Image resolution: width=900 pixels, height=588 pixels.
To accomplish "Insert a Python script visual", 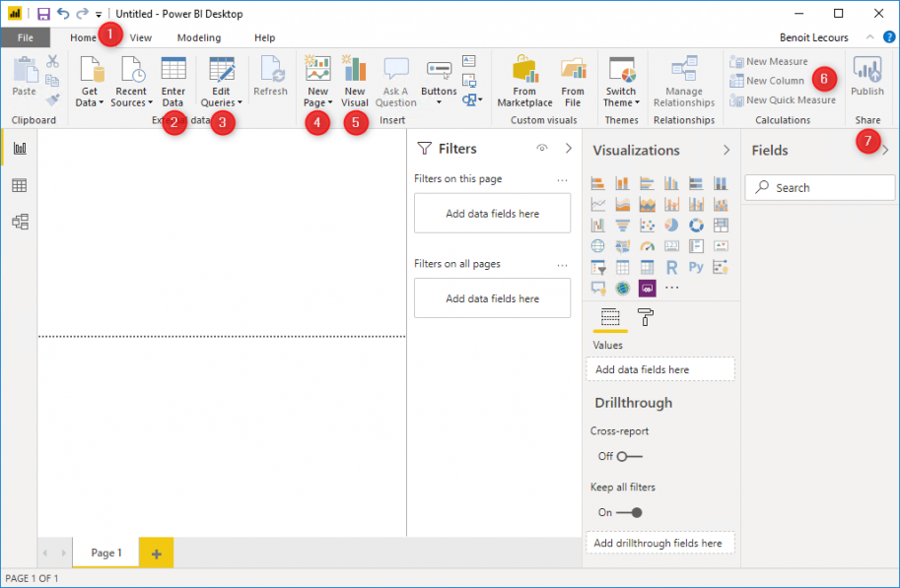I will click(x=696, y=266).
